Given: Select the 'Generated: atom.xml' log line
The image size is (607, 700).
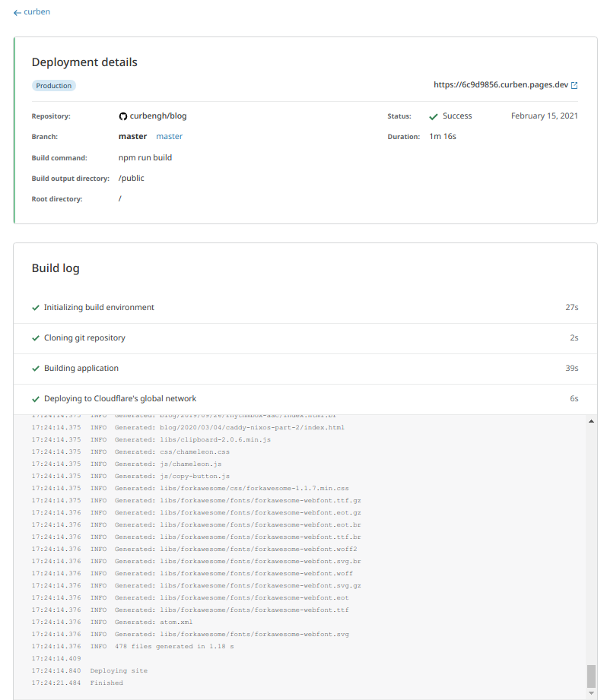Looking at the screenshot, I should click(112, 622).
